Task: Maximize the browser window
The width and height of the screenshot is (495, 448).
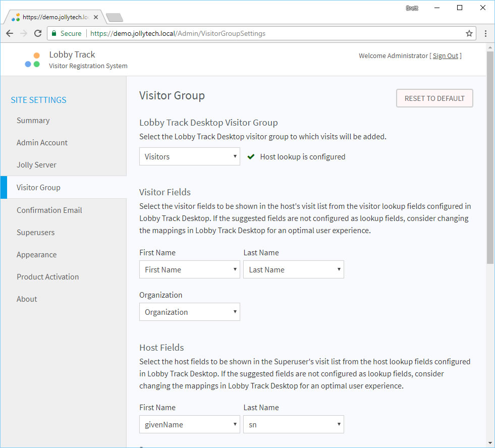Action: click(460, 8)
